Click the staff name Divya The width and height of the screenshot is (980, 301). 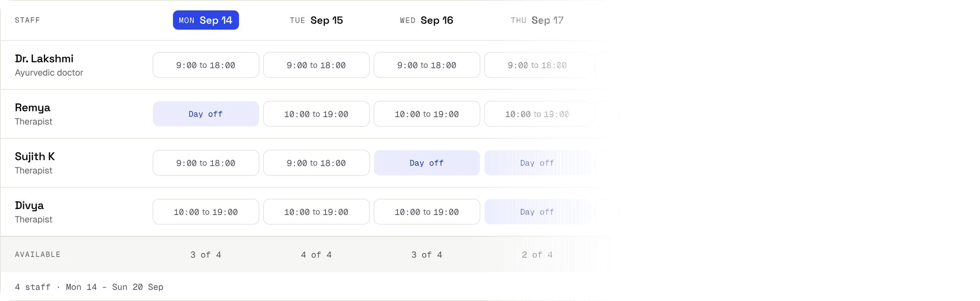(29, 206)
